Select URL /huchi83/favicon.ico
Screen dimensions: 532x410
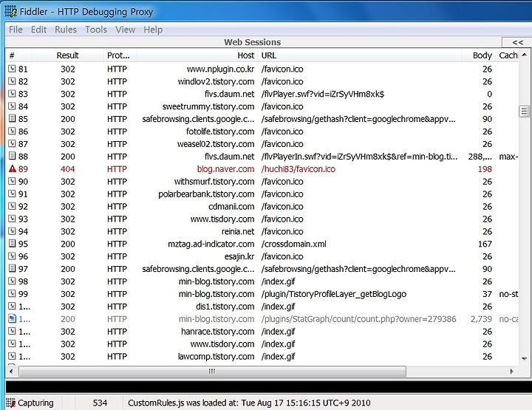pyautogui.click(x=299, y=169)
